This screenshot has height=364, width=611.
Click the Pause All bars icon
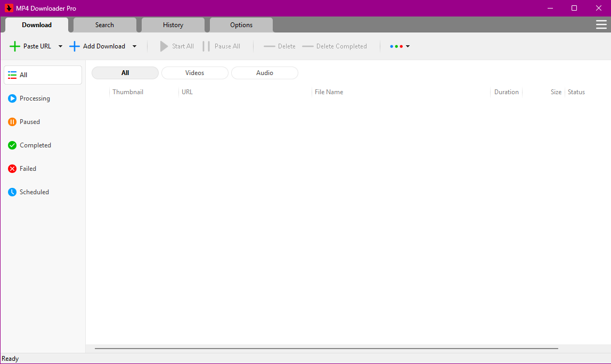pos(206,46)
